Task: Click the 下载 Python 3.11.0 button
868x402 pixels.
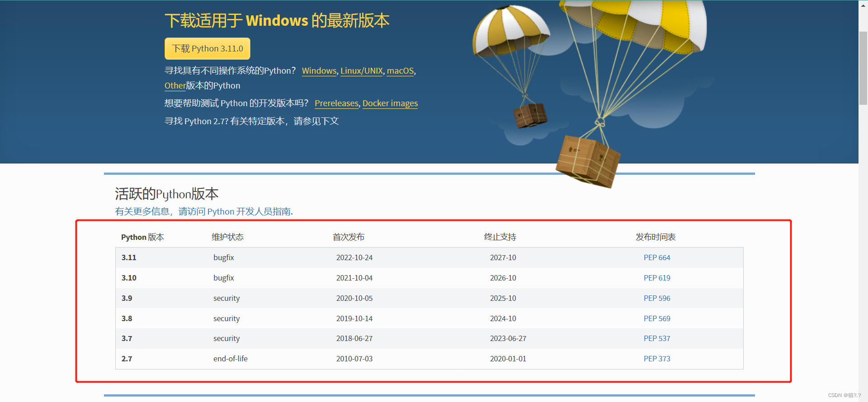Action: pos(207,49)
